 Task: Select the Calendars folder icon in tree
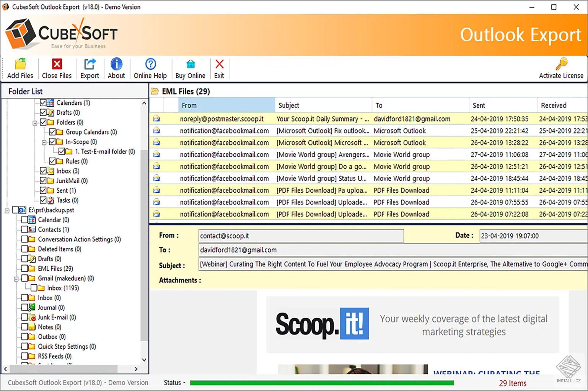click(x=50, y=103)
